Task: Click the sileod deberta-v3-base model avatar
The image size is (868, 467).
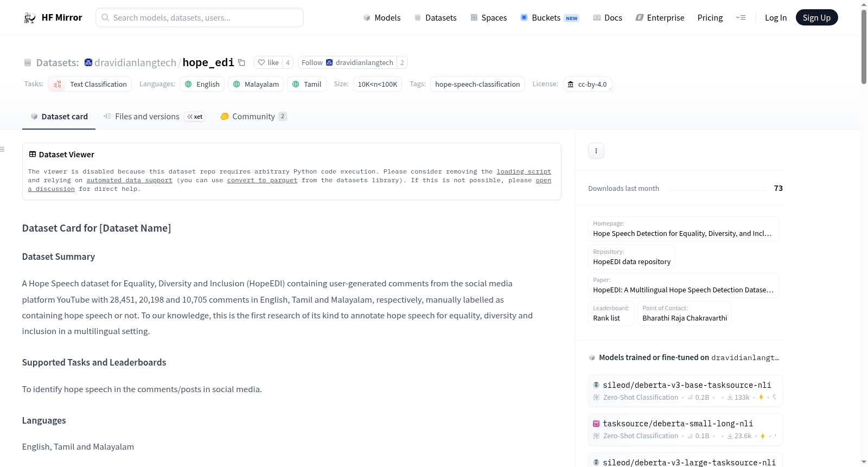Action: 596,385
